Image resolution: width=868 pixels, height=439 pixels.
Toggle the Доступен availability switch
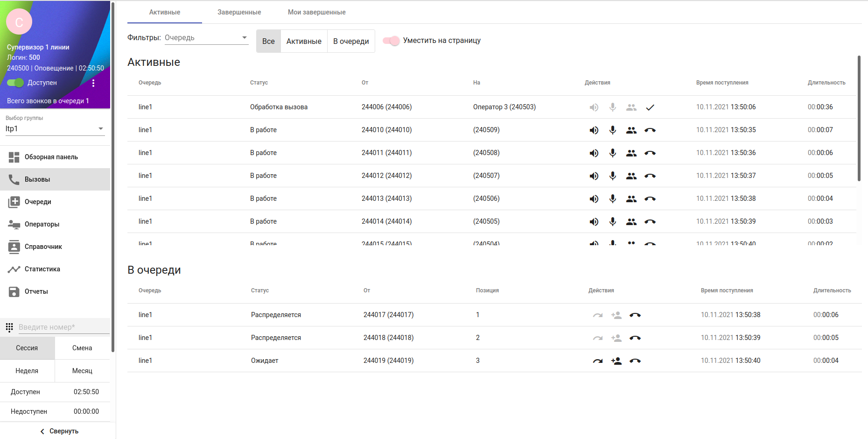(x=15, y=83)
